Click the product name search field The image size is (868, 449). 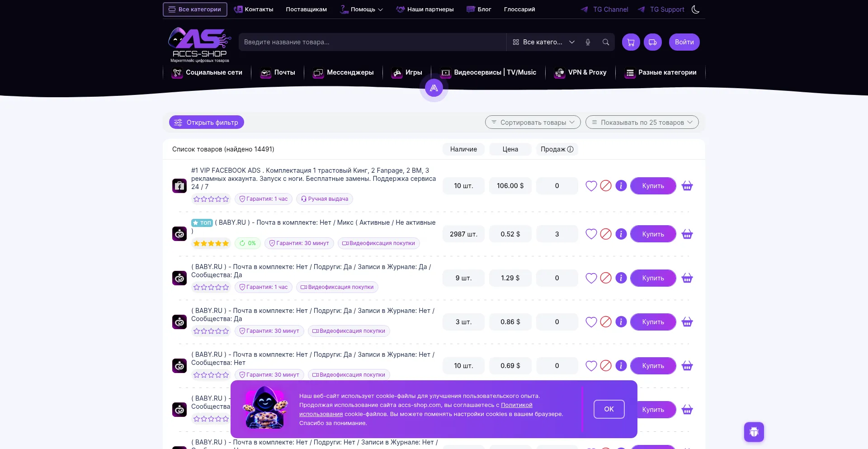pyautogui.click(x=373, y=42)
